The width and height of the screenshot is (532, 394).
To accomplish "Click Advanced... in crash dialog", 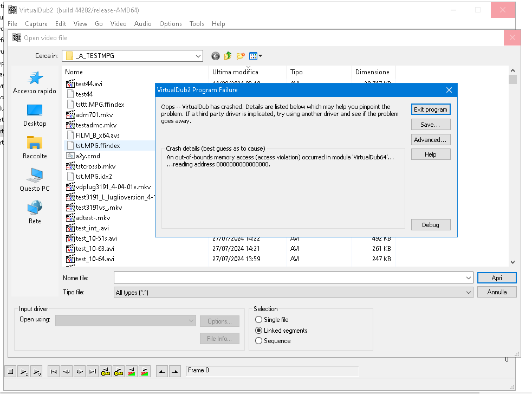I will 431,139.
